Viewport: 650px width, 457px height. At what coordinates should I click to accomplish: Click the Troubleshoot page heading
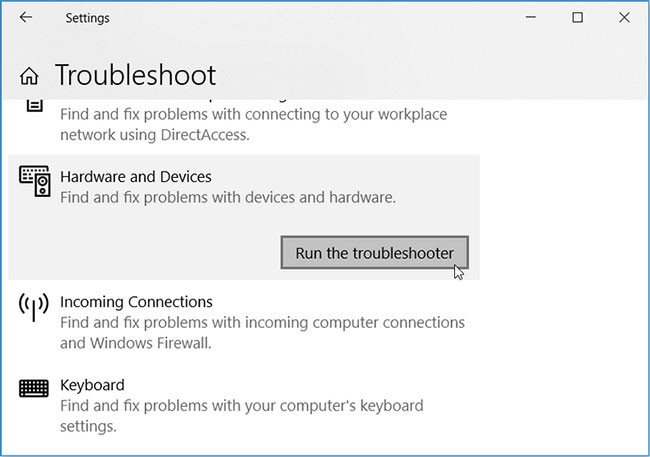point(135,75)
